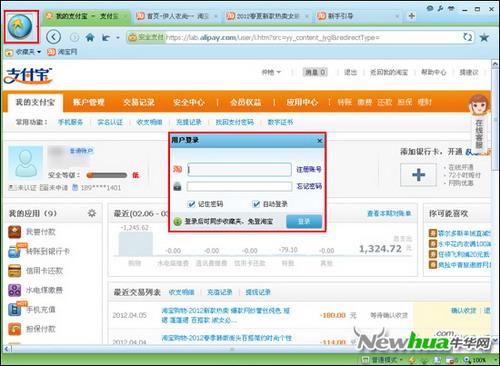The width and height of the screenshot is (500, 366).
Task: Toggle the 记住密码 checkbox
Action: click(x=191, y=204)
